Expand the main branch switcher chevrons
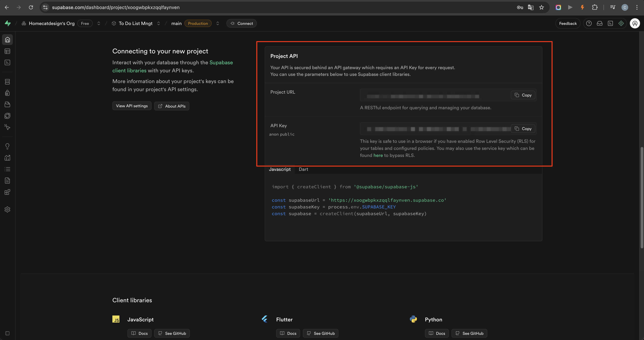 (x=218, y=23)
